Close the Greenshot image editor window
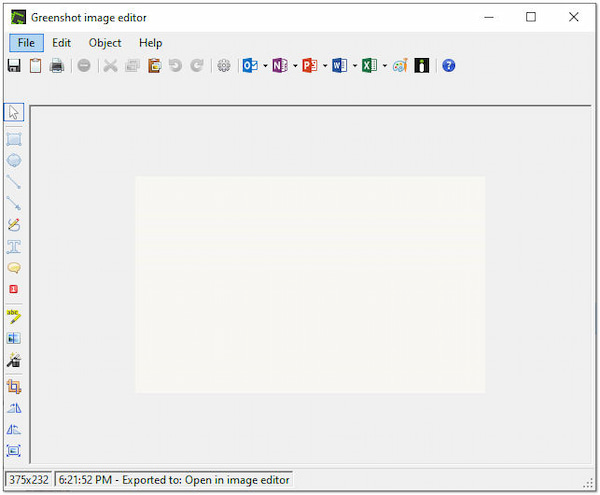This screenshot has height=495, width=600. tap(573, 17)
